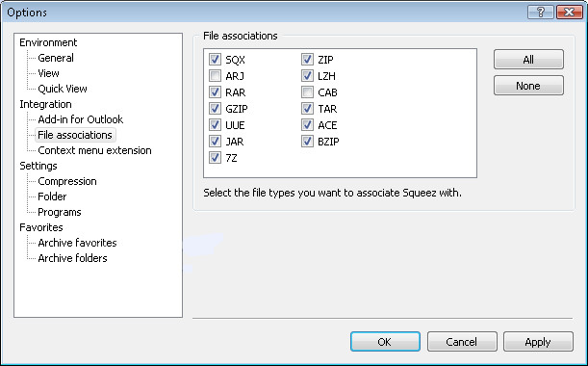Screen dimensions: 588x366
Task: Uncheck the ACE file type
Action: 307,125
